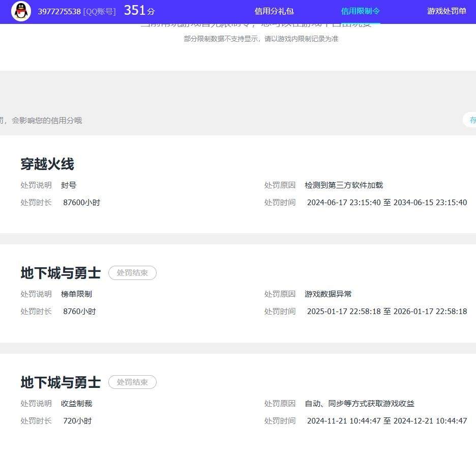This screenshot has height=450, width=476.
Task: Click time range ending 2024-12-21 10:44:47
Action: (x=387, y=421)
